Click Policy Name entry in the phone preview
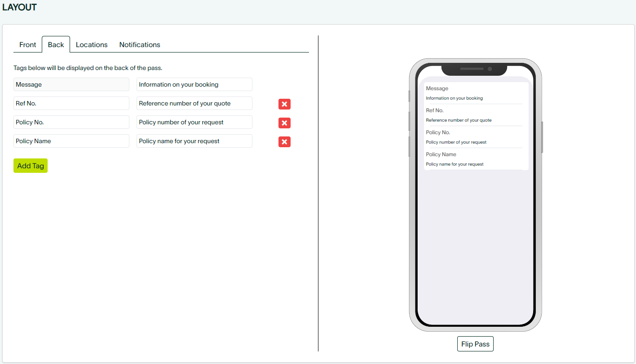Screen dimensions: 636x364 click(474, 159)
